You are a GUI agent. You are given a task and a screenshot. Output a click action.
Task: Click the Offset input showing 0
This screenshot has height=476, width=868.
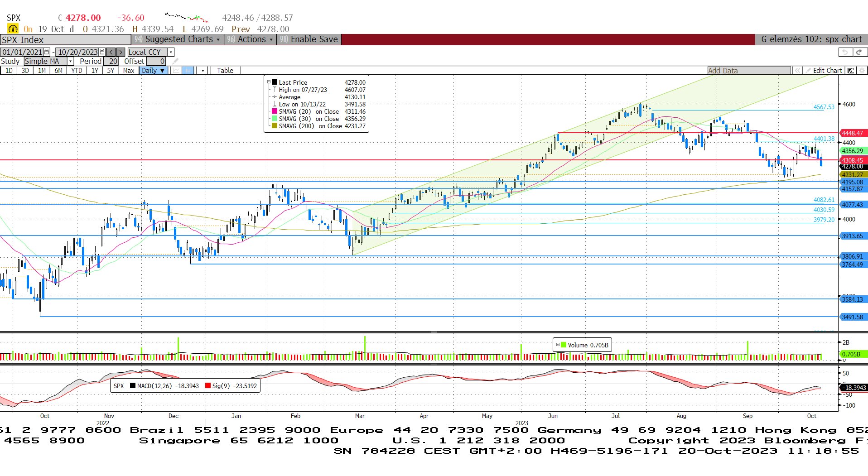[x=156, y=61]
